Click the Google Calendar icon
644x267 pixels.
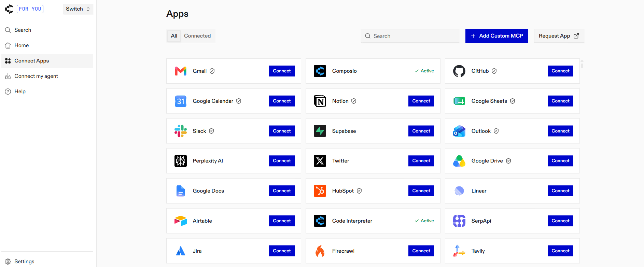click(181, 101)
